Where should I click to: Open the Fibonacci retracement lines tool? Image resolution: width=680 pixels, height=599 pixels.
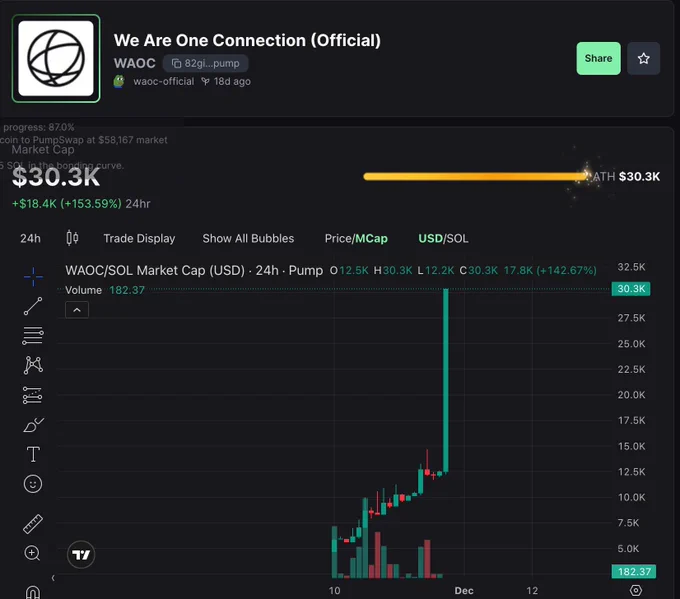click(x=33, y=336)
